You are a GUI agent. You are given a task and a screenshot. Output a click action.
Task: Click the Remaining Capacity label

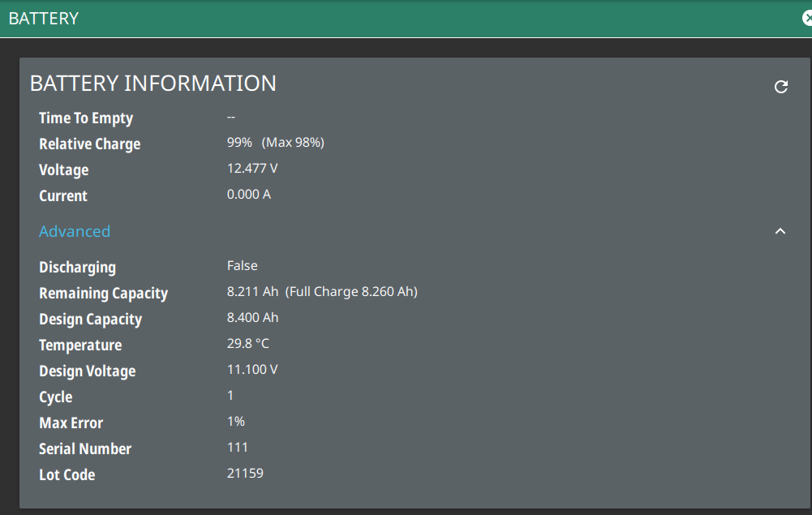103,294
